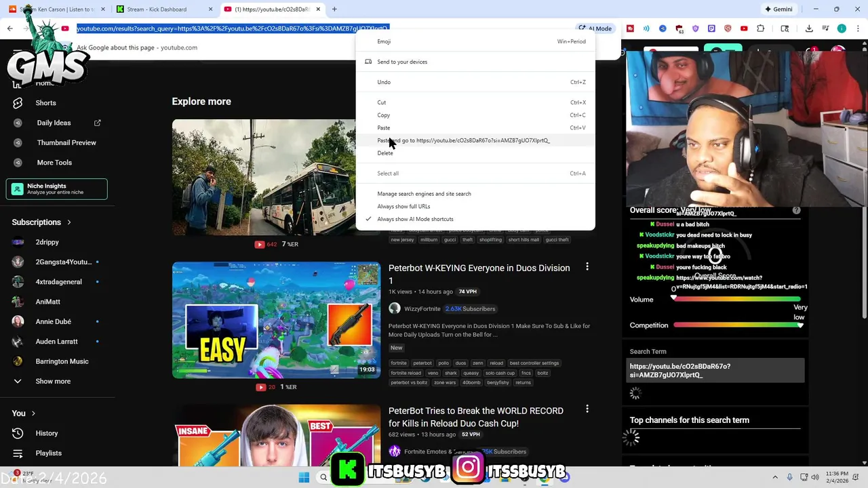The width and height of the screenshot is (868, 488).
Task: Click the red YouTube extension icon
Action: 744,28
